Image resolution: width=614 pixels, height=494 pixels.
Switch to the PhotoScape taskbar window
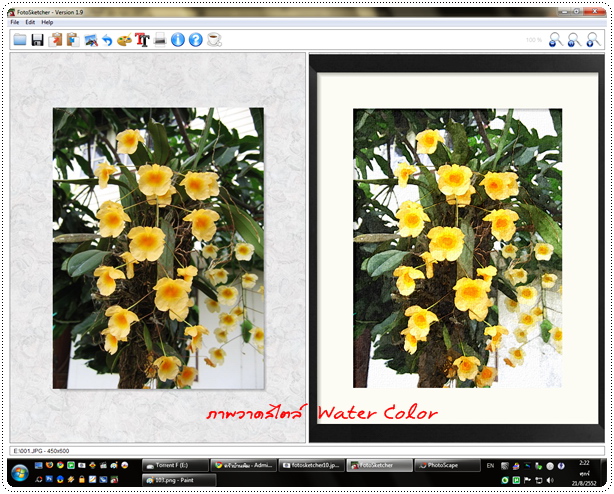[448, 465]
